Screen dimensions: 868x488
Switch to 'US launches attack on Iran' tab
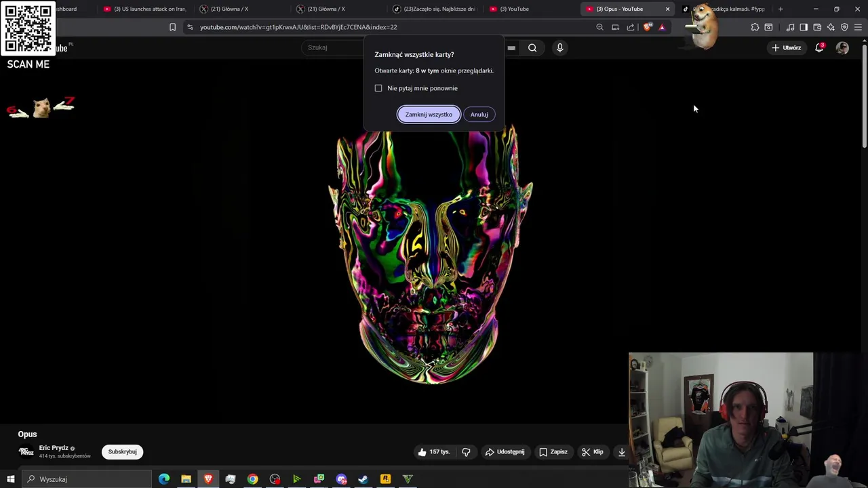point(144,9)
